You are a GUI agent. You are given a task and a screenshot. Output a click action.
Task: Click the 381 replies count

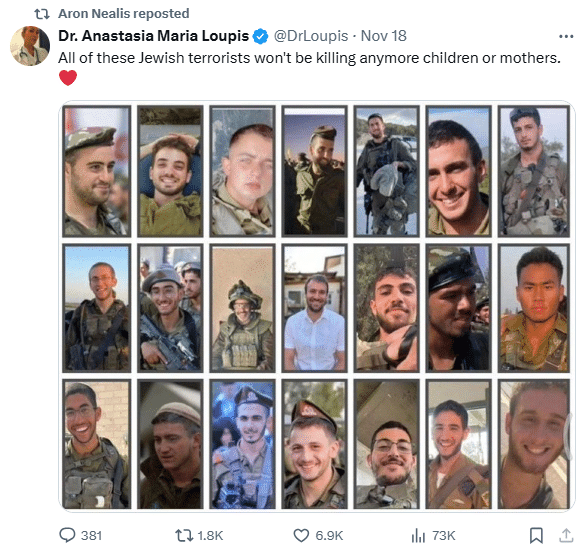[91, 535]
